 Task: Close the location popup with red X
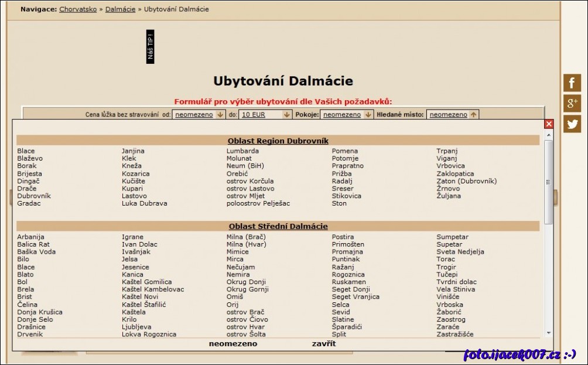pos(549,124)
